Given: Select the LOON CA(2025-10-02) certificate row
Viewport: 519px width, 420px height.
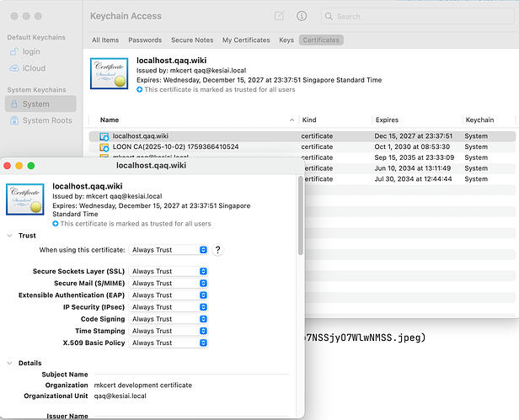Looking at the screenshot, I should pos(302,146).
